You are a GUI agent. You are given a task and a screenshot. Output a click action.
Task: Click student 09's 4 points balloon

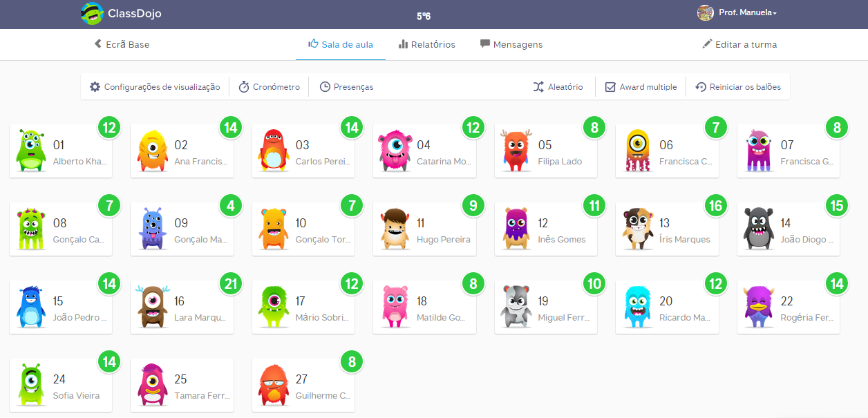coord(231,205)
